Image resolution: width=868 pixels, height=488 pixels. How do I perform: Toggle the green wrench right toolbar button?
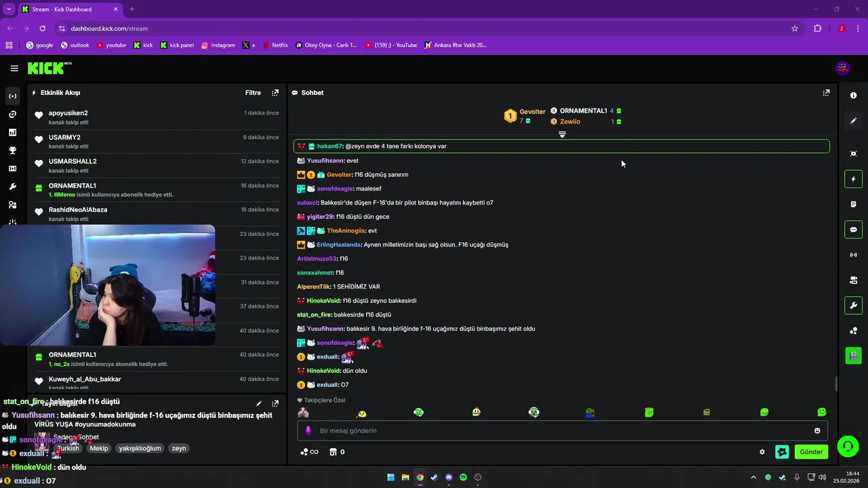pyautogui.click(x=853, y=305)
